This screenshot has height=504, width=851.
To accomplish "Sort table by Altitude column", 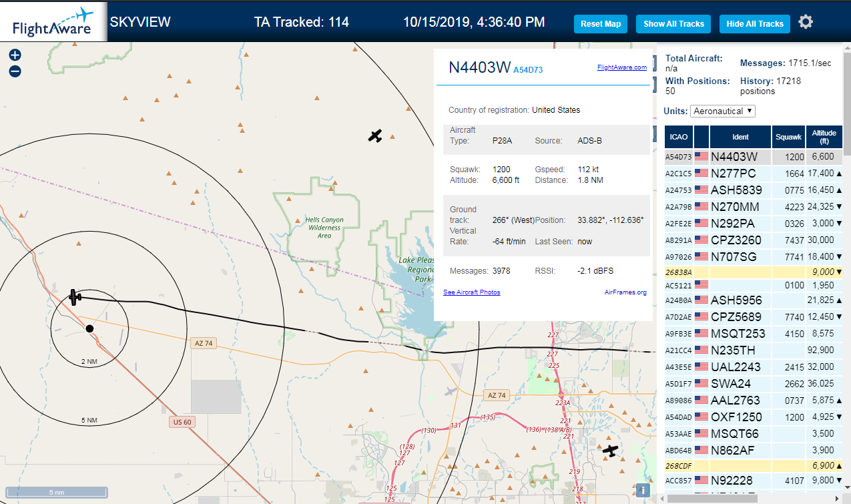I will 824,137.
